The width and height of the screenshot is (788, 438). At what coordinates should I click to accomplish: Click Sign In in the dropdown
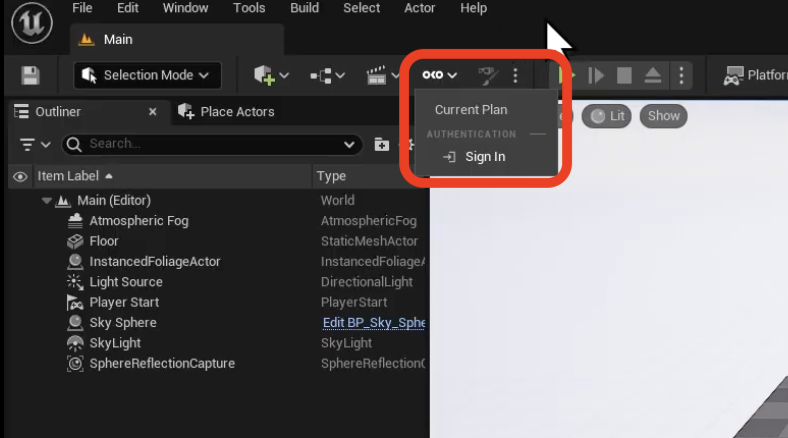coord(484,157)
